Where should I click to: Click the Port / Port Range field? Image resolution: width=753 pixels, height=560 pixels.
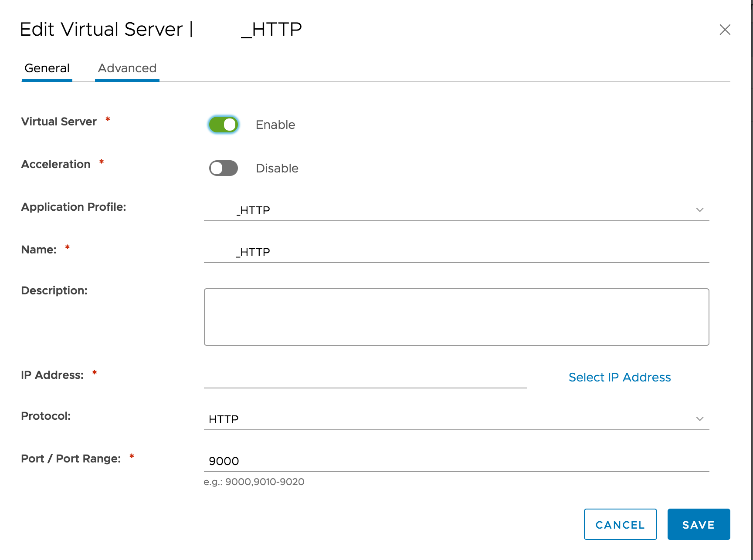click(457, 461)
